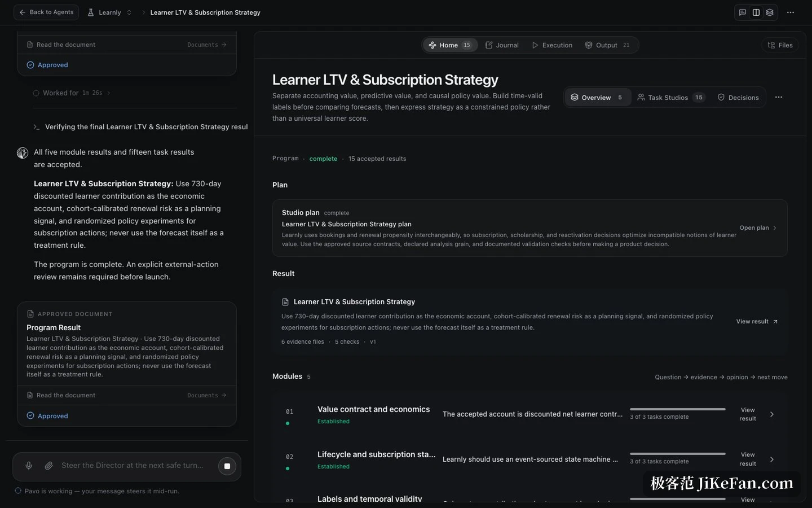
Task: Click the paperclip attachment icon
Action: [49, 466]
